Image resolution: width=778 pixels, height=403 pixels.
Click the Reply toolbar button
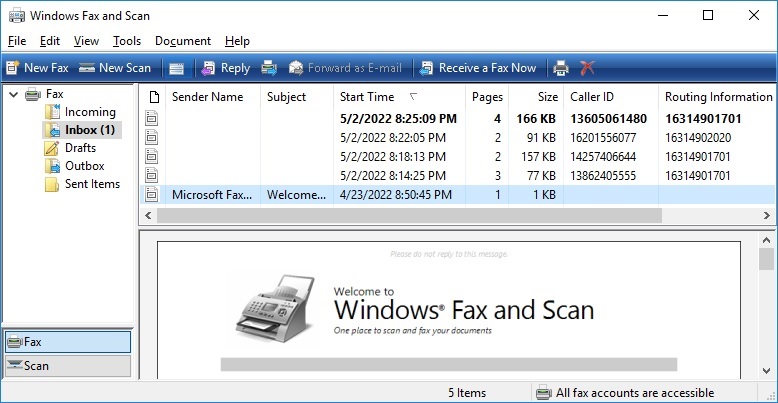pyautogui.click(x=226, y=68)
